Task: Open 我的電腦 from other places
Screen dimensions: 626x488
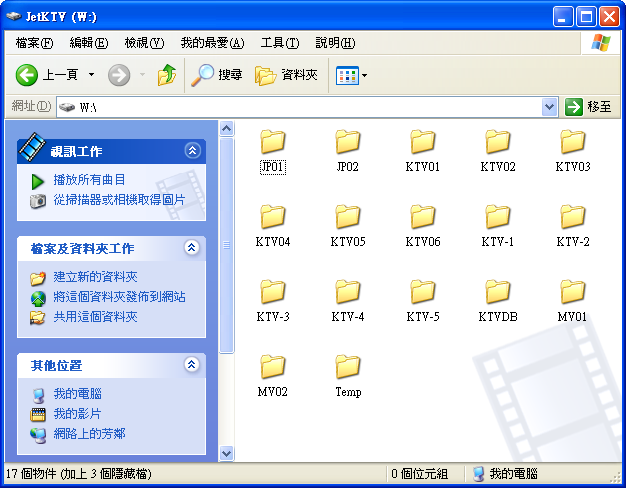Action: click(x=77, y=394)
